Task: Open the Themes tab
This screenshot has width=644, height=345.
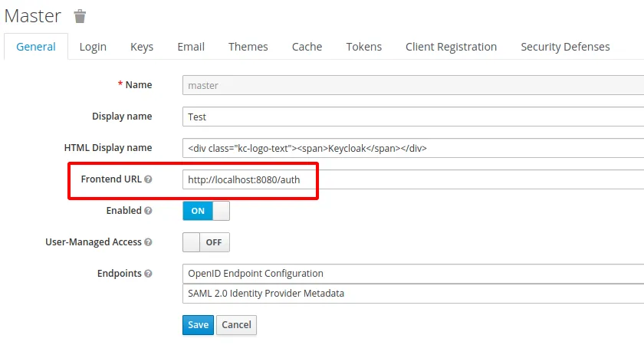Action: [x=248, y=47]
